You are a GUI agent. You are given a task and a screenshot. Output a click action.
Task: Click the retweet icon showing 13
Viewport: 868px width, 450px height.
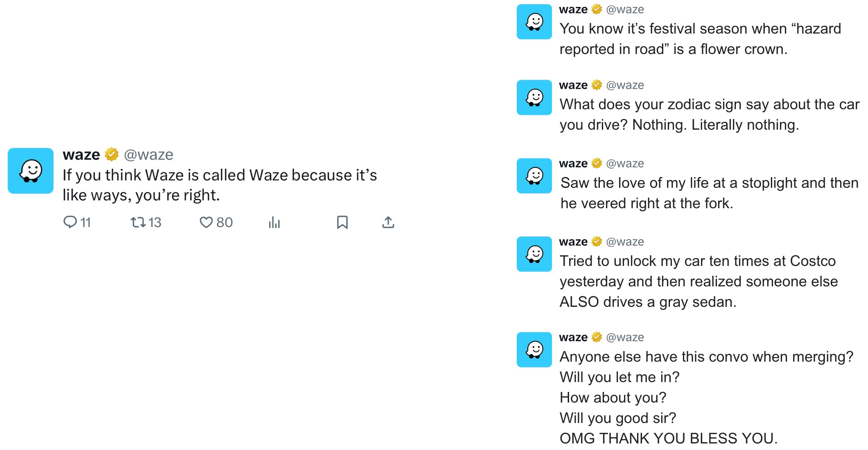pyautogui.click(x=138, y=222)
